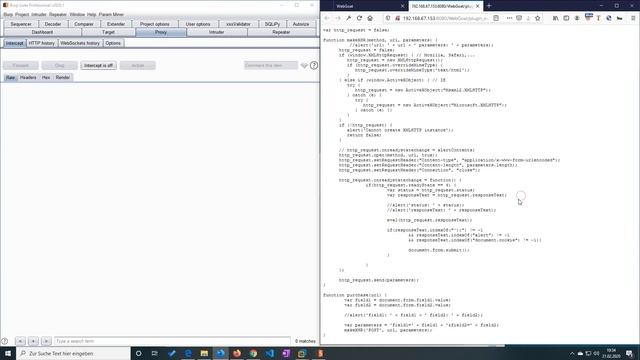Click the search help icon at bottom left
This screenshot has width=640, height=360.
(x=5, y=341)
